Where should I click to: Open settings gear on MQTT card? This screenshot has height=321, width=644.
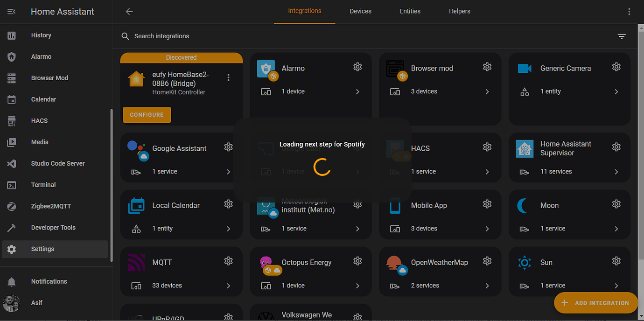[228, 261]
